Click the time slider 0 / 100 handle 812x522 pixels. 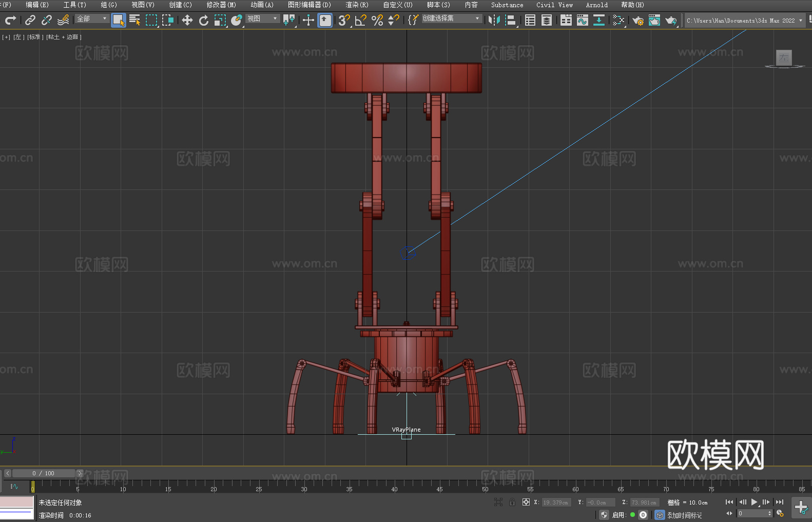click(x=44, y=473)
